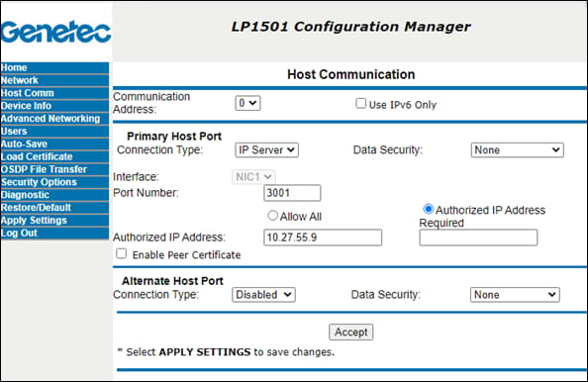Click LP1501 Configuration Manager title
Viewport: 588px width, 382px height.
tap(351, 27)
